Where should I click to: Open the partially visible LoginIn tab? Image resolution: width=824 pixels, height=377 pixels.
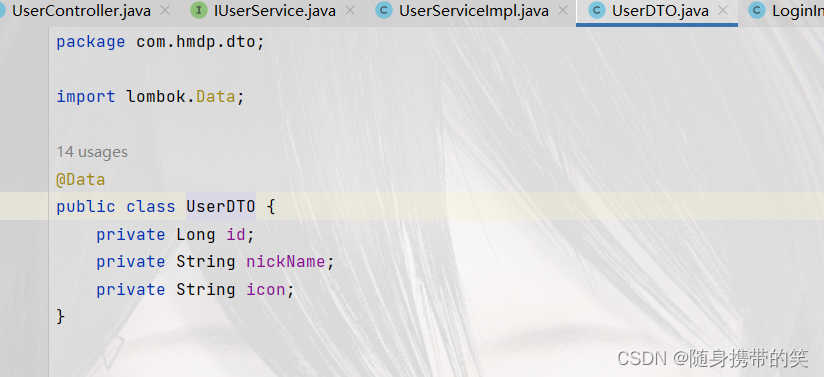(x=797, y=11)
